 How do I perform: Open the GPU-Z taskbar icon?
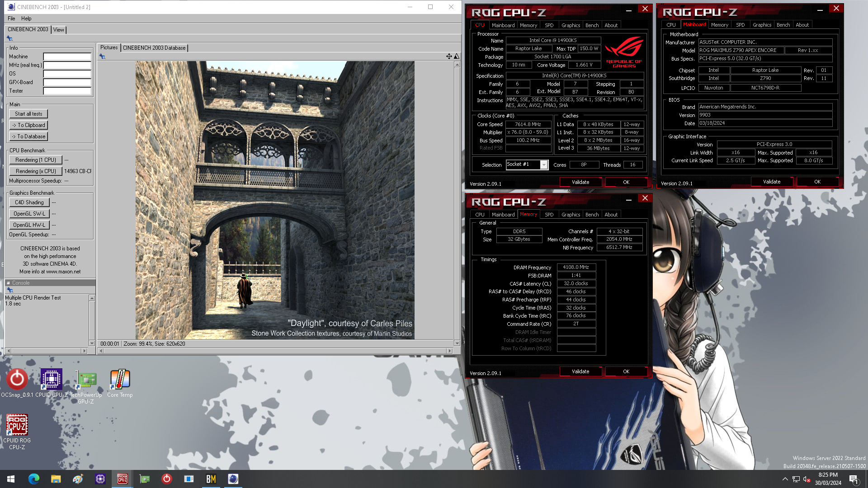pos(144,479)
